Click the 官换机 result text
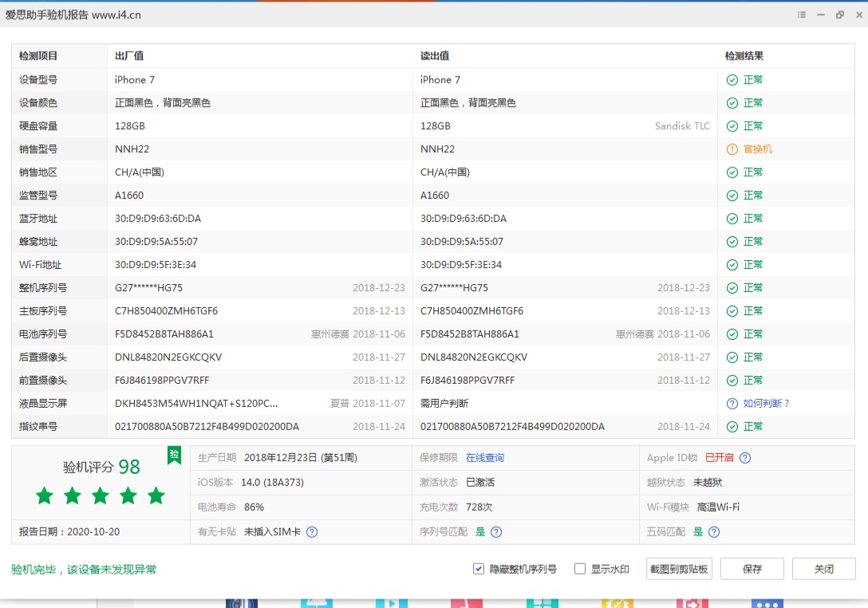868x608 pixels. [758, 149]
